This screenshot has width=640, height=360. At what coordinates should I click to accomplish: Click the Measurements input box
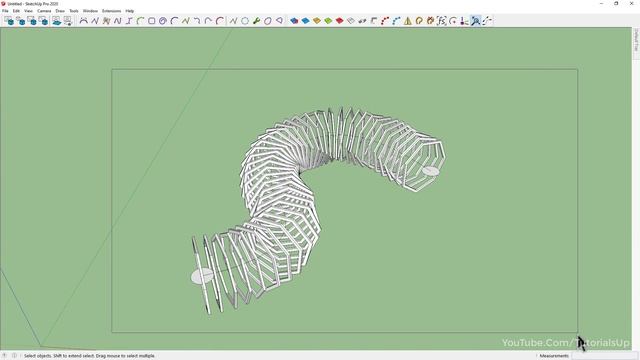pyautogui.click(x=605, y=356)
